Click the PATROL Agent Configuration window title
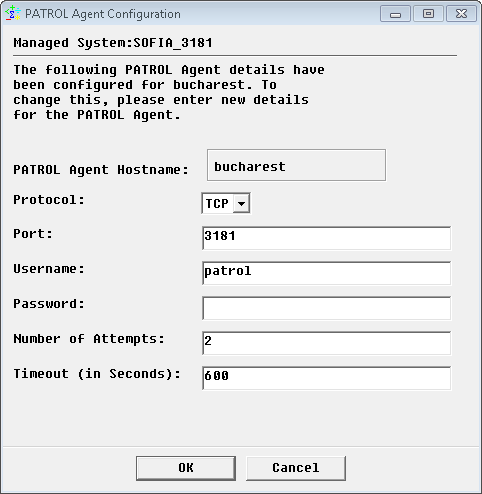The width and height of the screenshot is (482, 494). (x=103, y=14)
